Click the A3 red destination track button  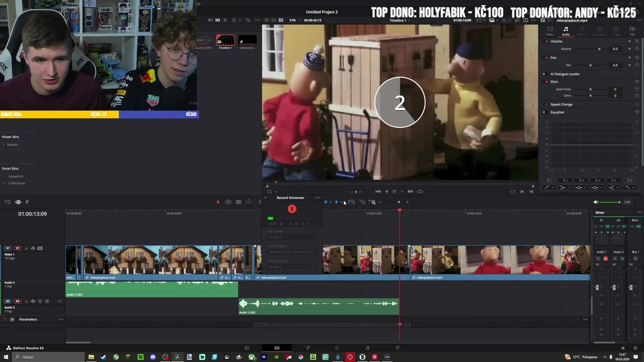(x=17, y=301)
